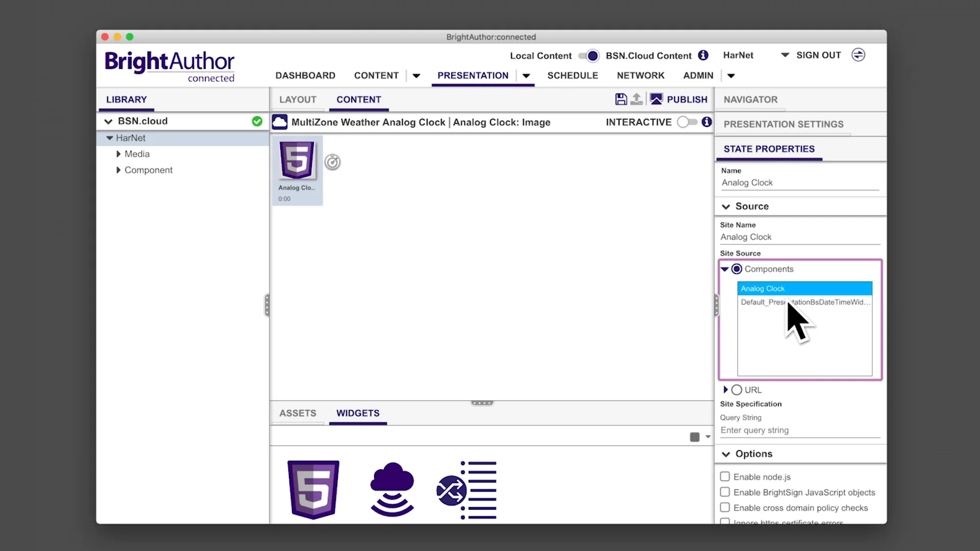The width and height of the screenshot is (980, 551).
Task: Expand the Media tree node
Action: 118,154
